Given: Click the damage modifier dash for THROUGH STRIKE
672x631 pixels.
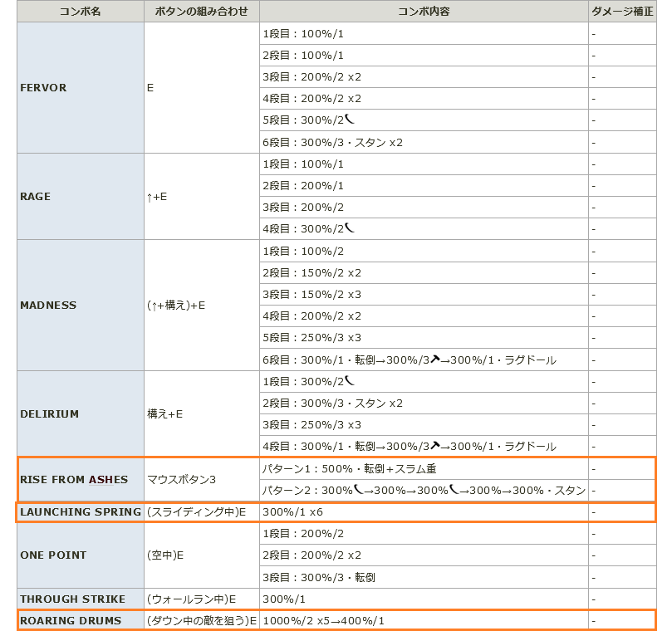Looking at the screenshot, I should pyautogui.click(x=594, y=599).
